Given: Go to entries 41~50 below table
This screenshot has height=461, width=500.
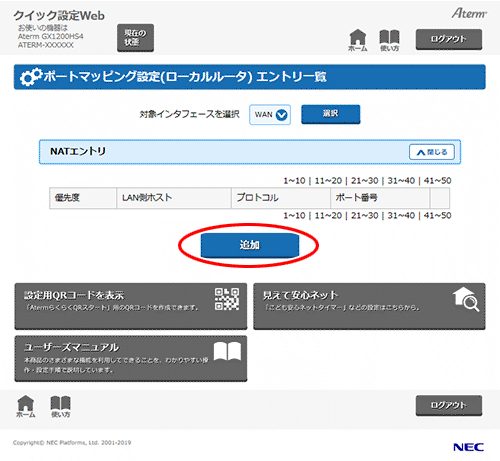Looking at the screenshot, I should pos(438,216).
